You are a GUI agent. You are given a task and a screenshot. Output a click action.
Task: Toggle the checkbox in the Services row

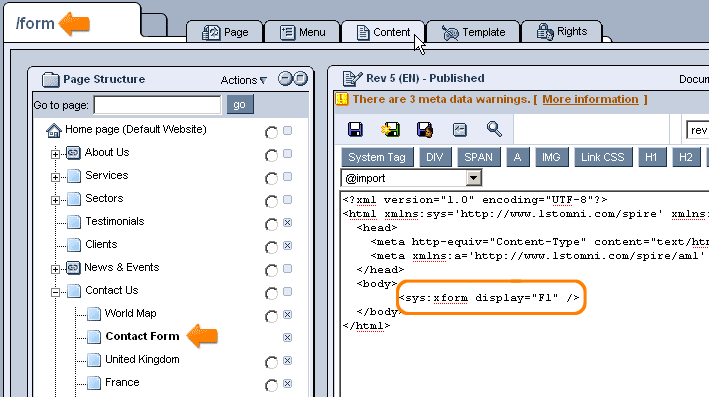point(288,176)
